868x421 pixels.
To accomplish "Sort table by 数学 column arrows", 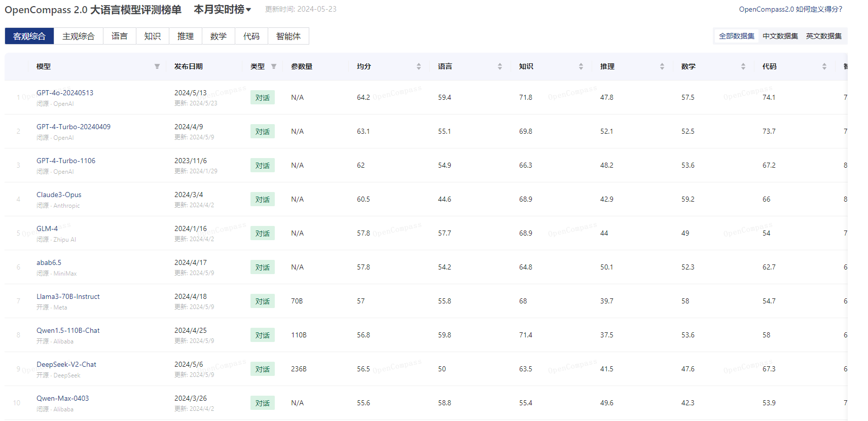I will (743, 66).
